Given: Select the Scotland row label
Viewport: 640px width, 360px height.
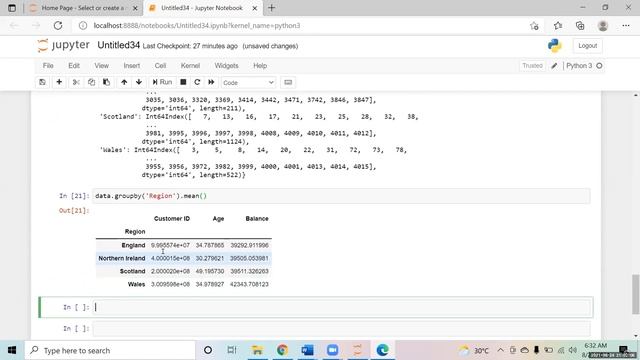Looking at the screenshot, I should pos(132,271).
